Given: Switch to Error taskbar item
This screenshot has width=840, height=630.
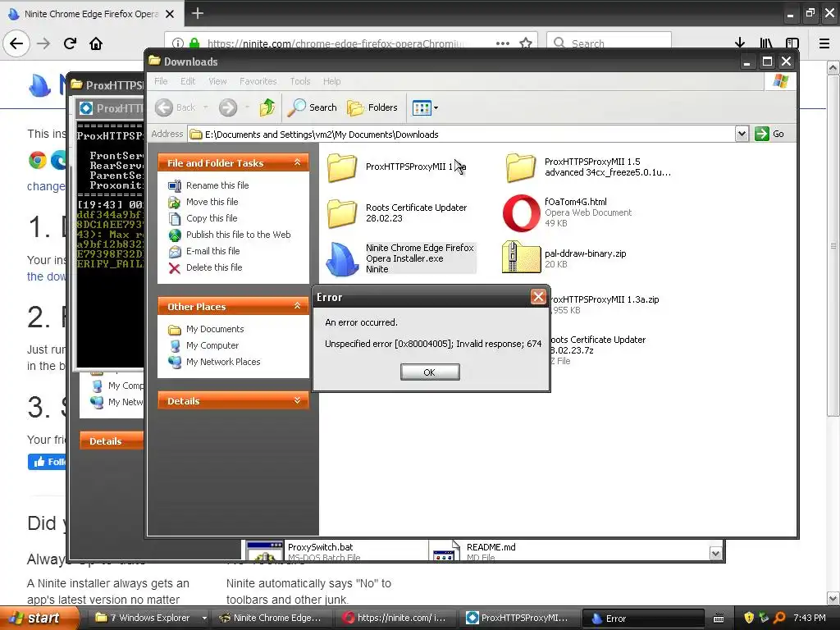Looking at the screenshot, I should click(641, 618).
